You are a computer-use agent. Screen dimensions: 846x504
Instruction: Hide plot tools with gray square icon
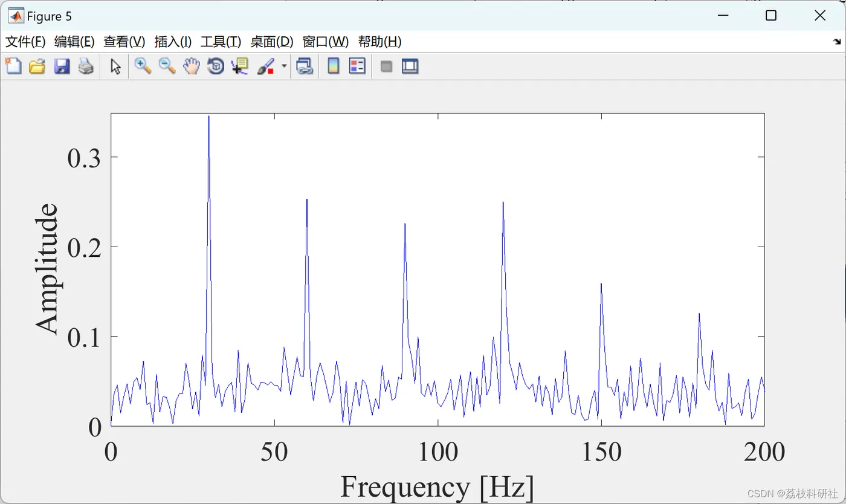point(386,66)
